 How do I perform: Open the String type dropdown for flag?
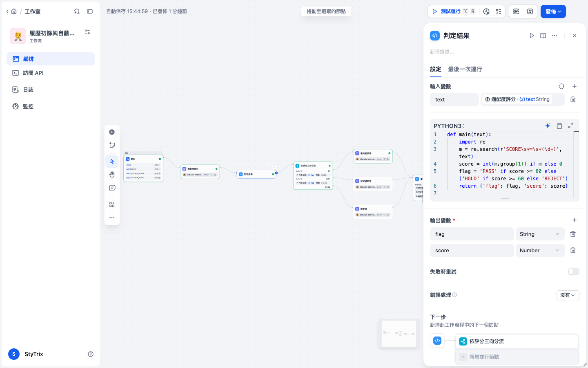[540, 234]
